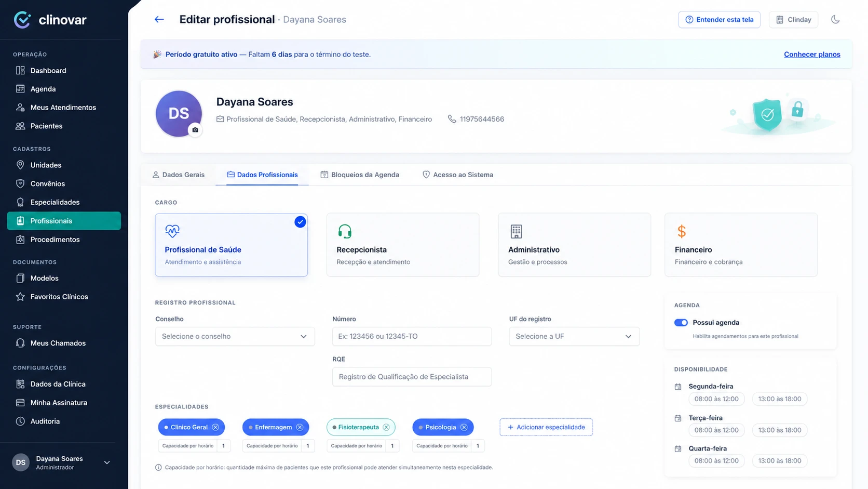Open Unidades in sidebar
Viewport: 868px width, 489px height.
64,165
